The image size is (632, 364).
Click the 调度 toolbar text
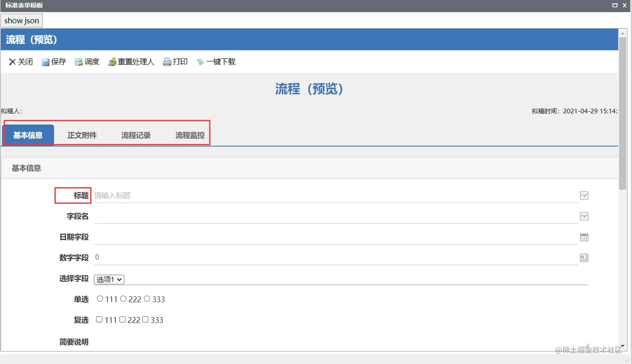[92, 62]
